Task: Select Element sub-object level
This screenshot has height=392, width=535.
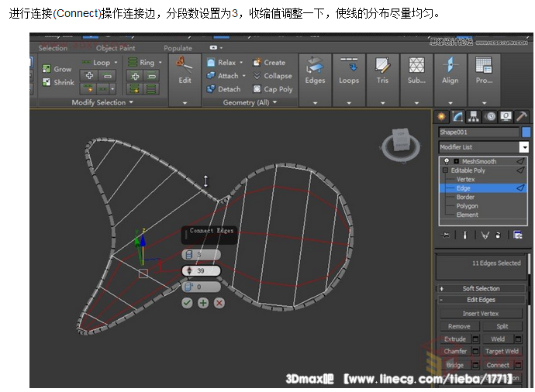Action: (x=467, y=215)
